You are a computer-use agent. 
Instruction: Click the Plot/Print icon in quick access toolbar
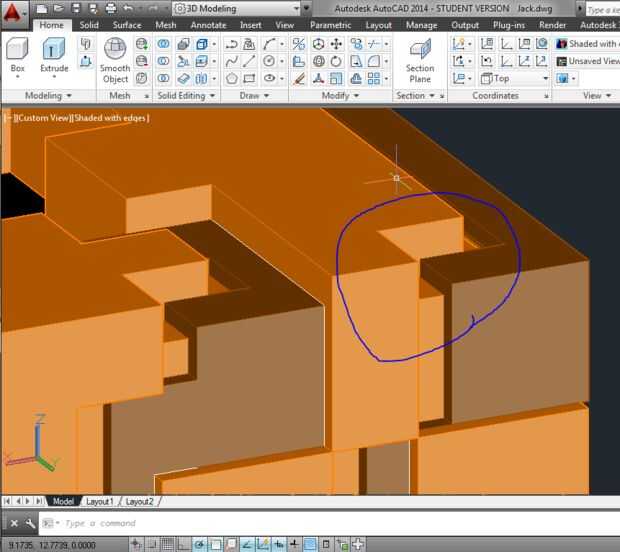(111, 8)
